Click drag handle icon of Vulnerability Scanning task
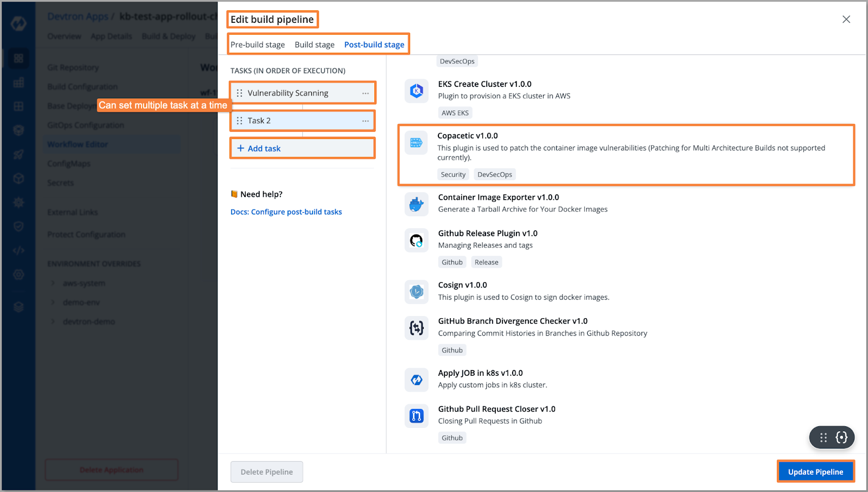Viewport: 868px width, 492px height. click(239, 93)
